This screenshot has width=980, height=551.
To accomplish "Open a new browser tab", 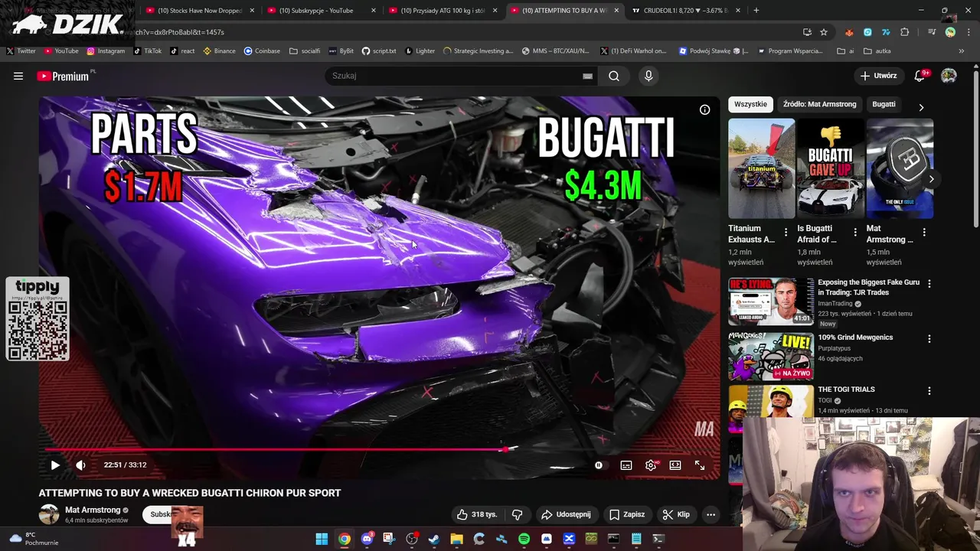I will pyautogui.click(x=756, y=11).
